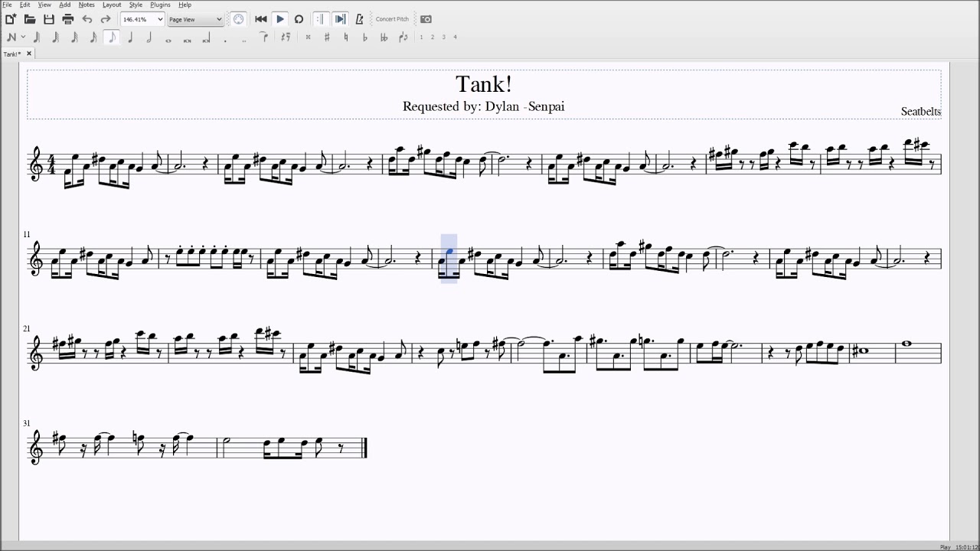Open image capture with camera icon
This screenshot has height=551, width=980.
click(x=426, y=19)
